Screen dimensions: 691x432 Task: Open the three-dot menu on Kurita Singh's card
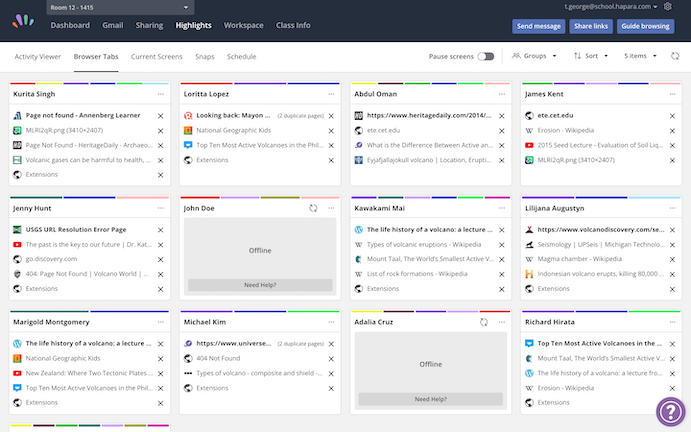pyautogui.click(x=159, y=93)
